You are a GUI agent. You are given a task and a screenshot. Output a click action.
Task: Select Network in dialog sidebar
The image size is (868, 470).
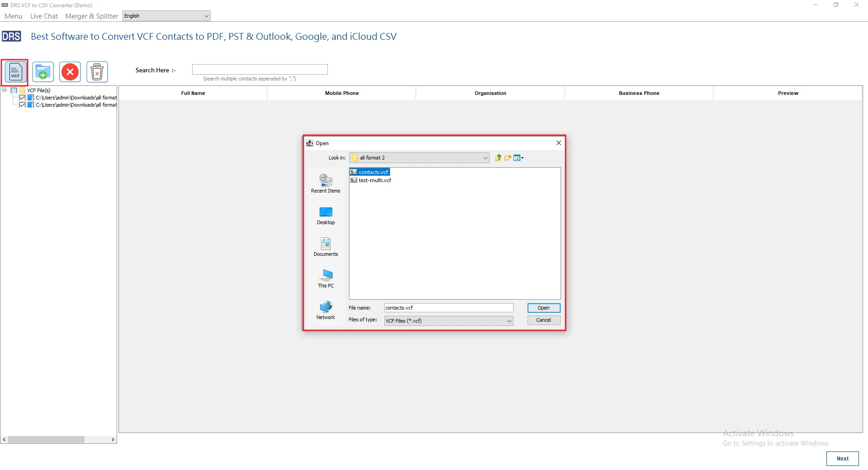(325, 310)
